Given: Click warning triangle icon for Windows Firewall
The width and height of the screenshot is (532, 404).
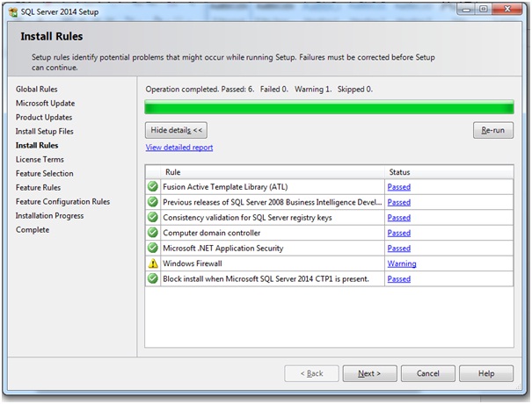Looking at the screenshot, I should 153,263.
